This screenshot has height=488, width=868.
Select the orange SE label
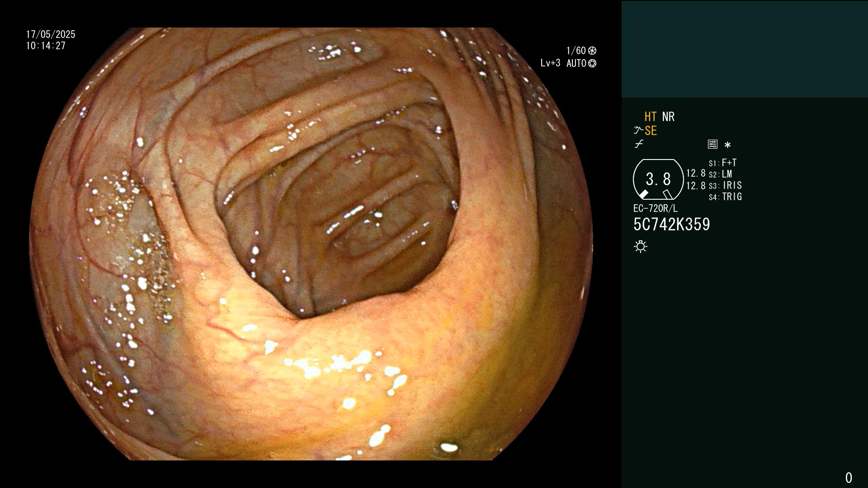point(651,131)
